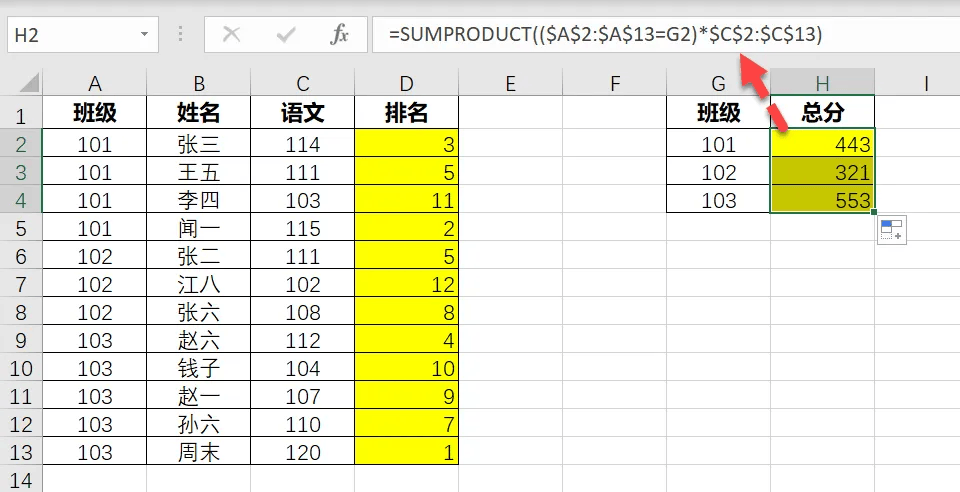Click into the SUMPRODUCT formula text
960x492 pixels.
tap(605, 34)
